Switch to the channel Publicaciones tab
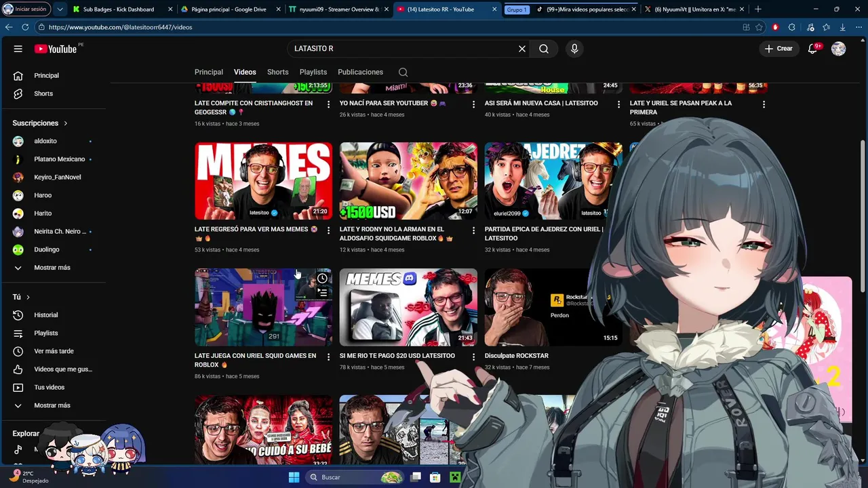 tap(360, 72)
